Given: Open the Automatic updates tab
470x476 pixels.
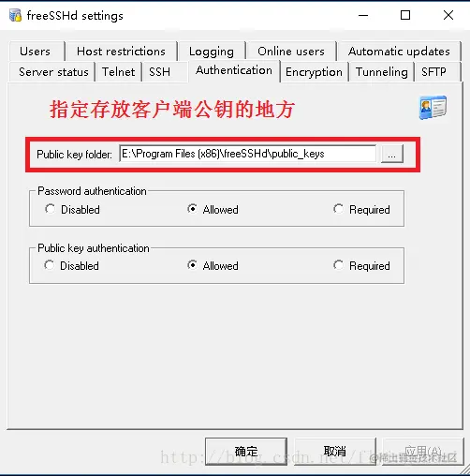Looking at the screenshot, I should [x=400, y=52].
